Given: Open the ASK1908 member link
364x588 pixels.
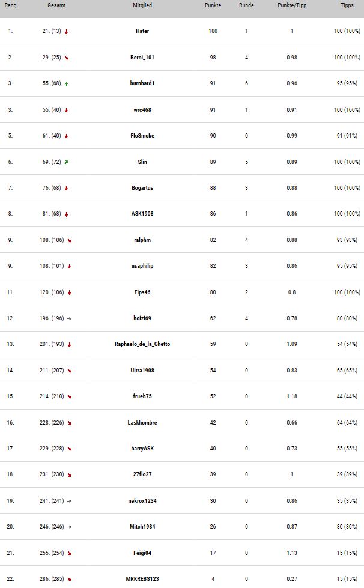Looking at the screenshot, I should point(142,214).
